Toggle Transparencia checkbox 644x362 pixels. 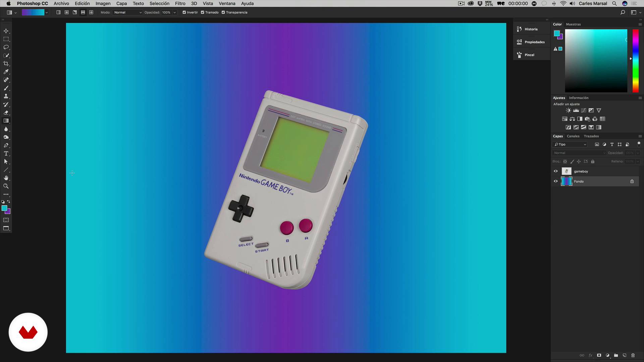coord(223,12)
